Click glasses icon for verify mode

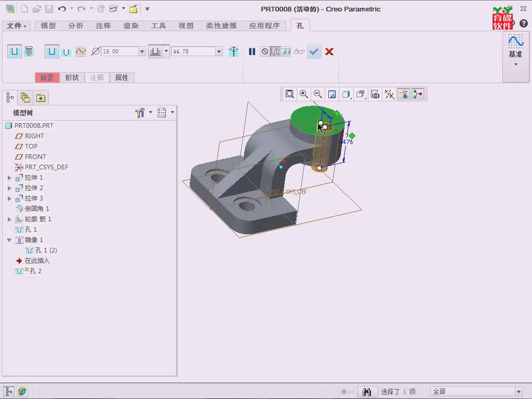[299, 51]
